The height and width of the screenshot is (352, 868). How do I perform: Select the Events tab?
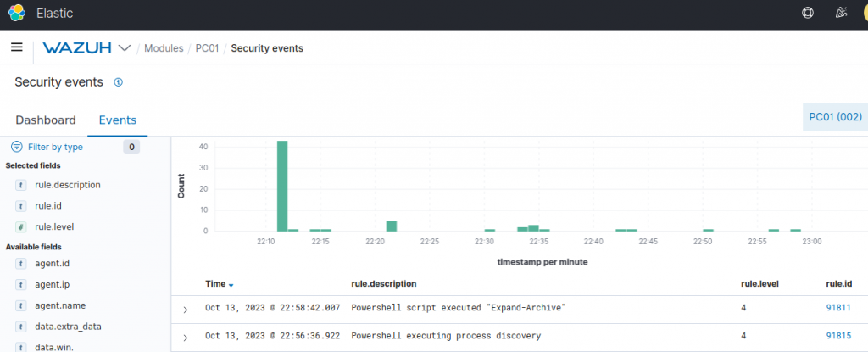click(x=117, y=120)
